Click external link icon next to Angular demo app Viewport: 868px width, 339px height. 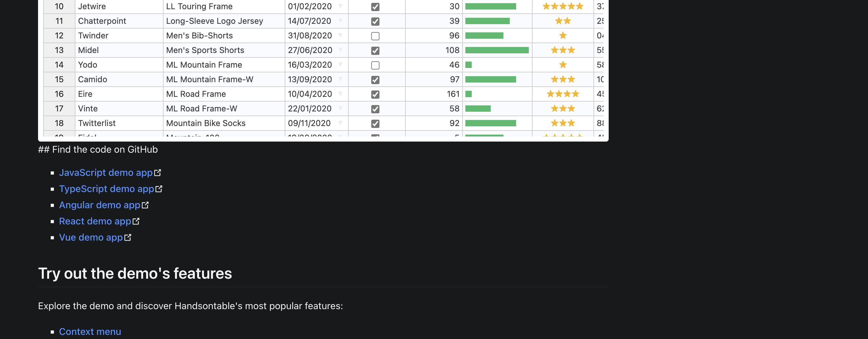click(145, 205)
